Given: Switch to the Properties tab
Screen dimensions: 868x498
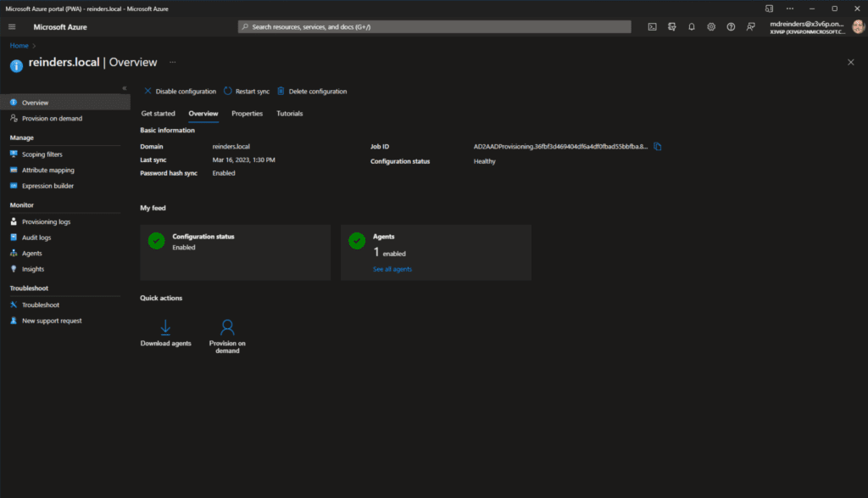Looking at the screenshot, I should 247,114.
